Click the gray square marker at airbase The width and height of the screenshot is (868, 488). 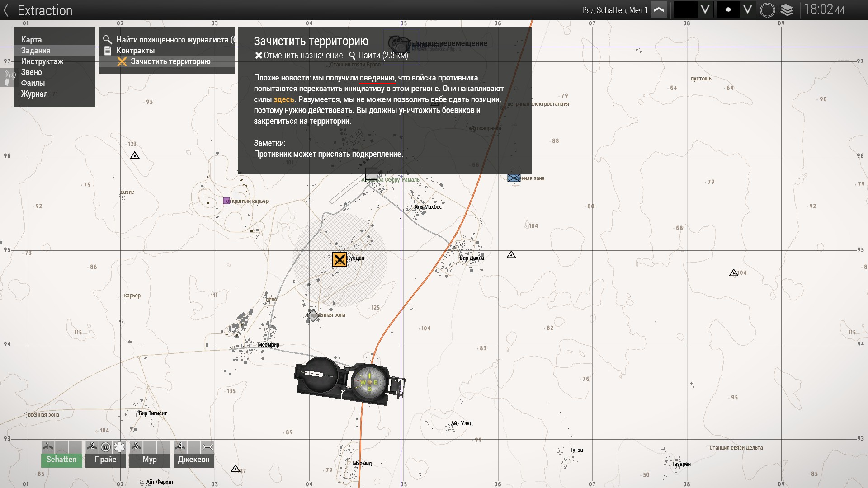tap(371, 174)
